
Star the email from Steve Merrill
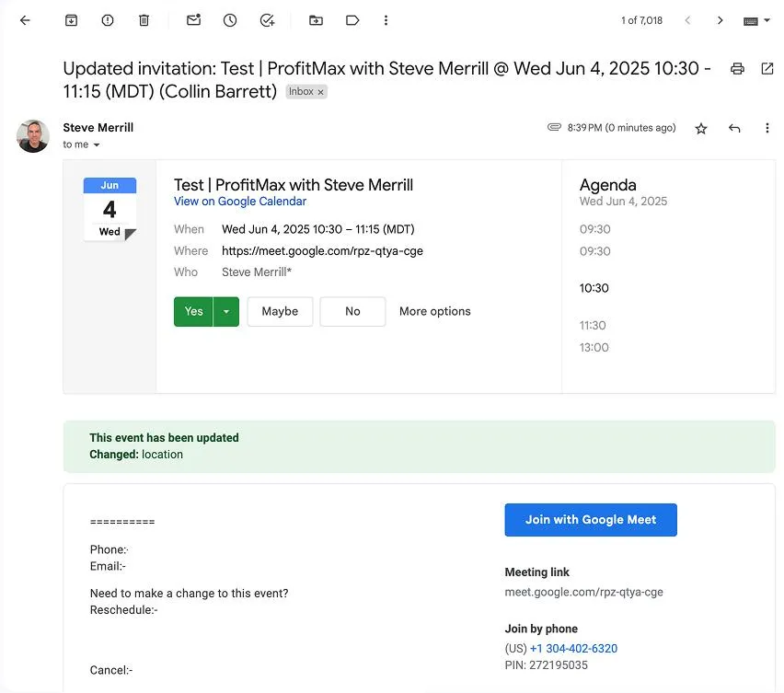coord(701,129)
